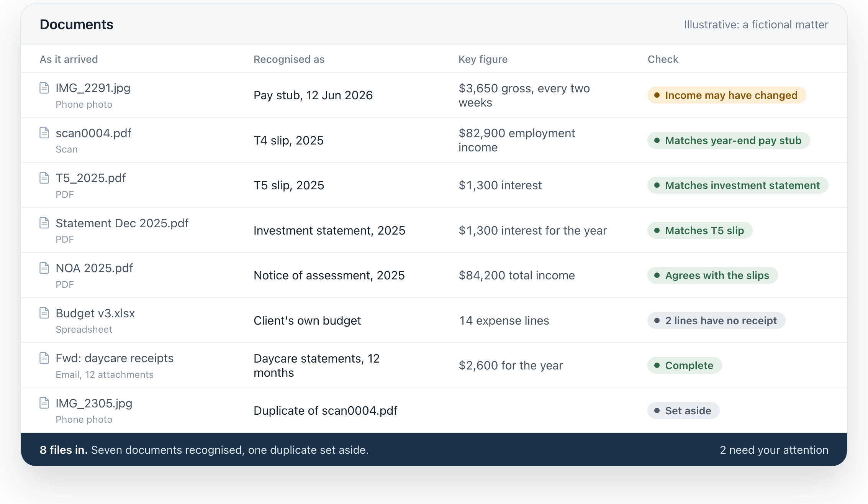
Task: Click the icon beside Fwd: daycare receipts
Action: tap(44, 358)
